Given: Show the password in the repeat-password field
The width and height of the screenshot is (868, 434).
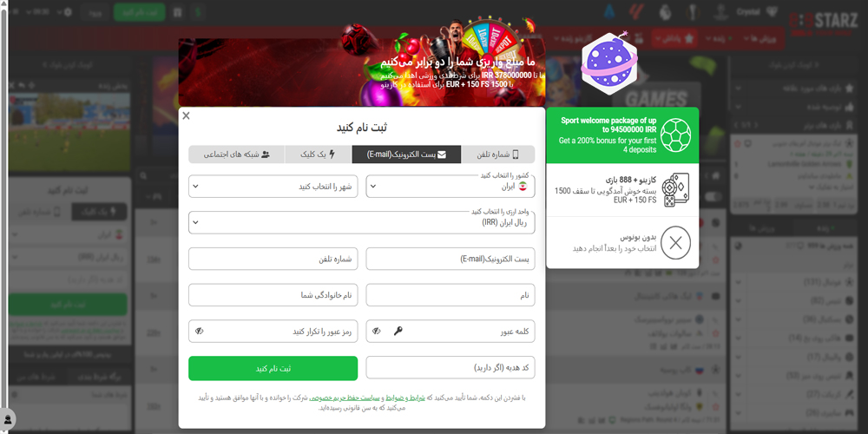Looking at the screenshot, I should tap(200, 331).
